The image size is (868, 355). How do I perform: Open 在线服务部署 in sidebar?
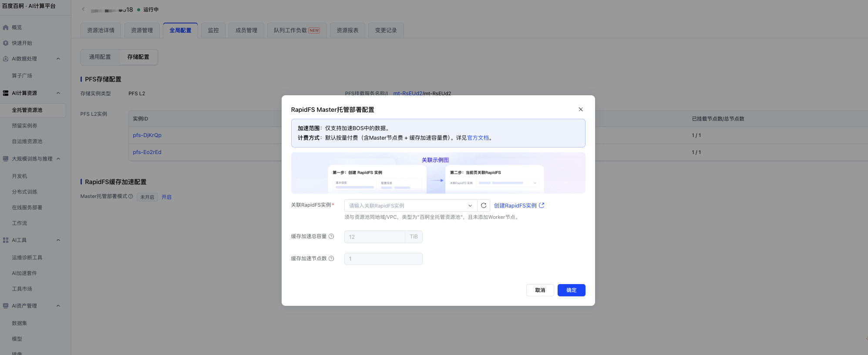pos(27,208)
